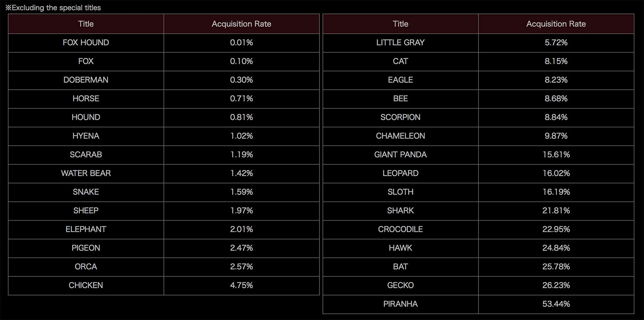
Task: Select the SCORPION title cell
Action: tap(400, 117)
